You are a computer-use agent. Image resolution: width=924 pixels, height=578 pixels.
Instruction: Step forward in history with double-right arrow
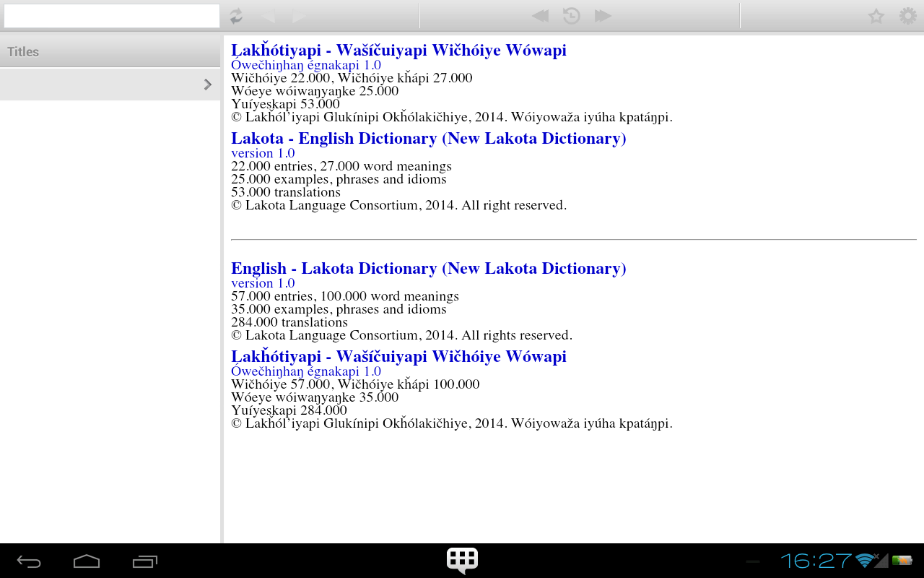603,16
